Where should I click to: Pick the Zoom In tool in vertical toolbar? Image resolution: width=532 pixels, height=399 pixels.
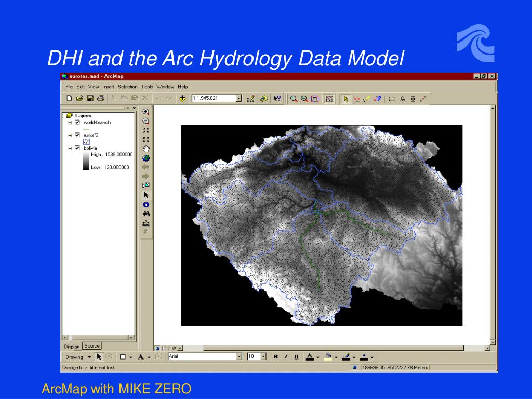click(x=146, y=112)
